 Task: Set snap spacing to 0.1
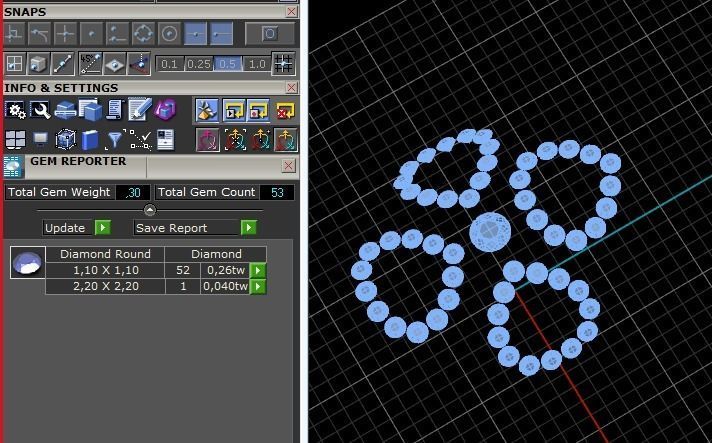[x=169, y=64]
